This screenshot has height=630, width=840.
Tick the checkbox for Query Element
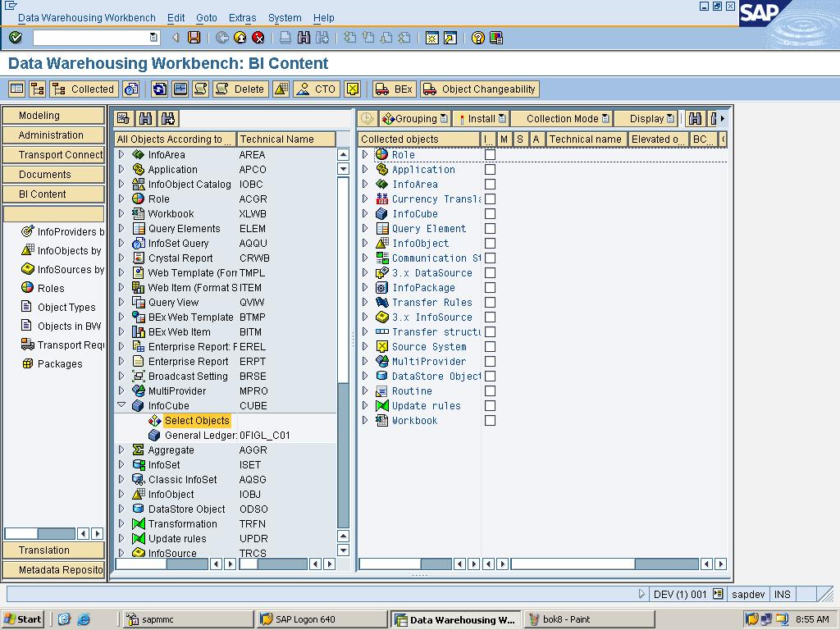click(x=490, y=229)
